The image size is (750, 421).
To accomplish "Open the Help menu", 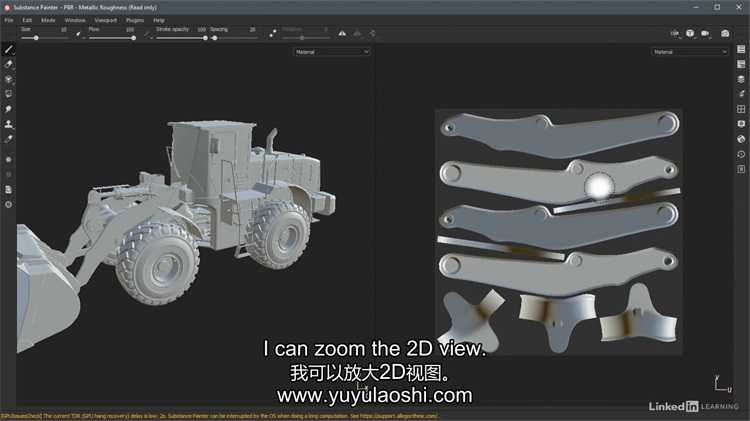I will pos(159,21).
